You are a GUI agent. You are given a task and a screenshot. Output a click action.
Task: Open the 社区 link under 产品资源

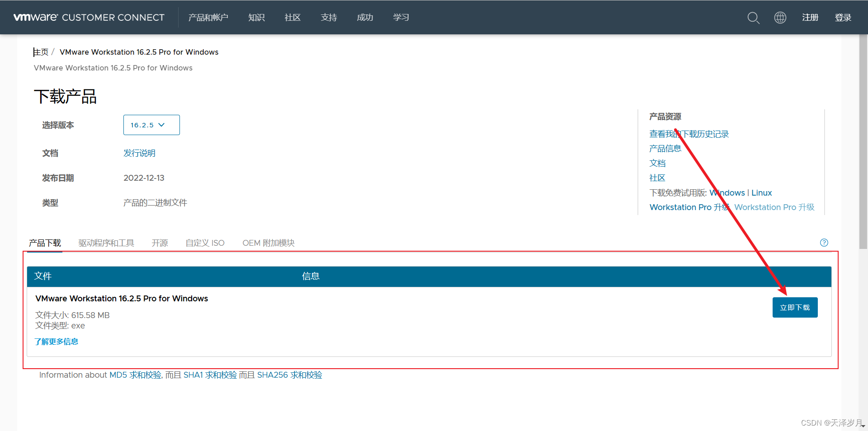pos(657,178)
